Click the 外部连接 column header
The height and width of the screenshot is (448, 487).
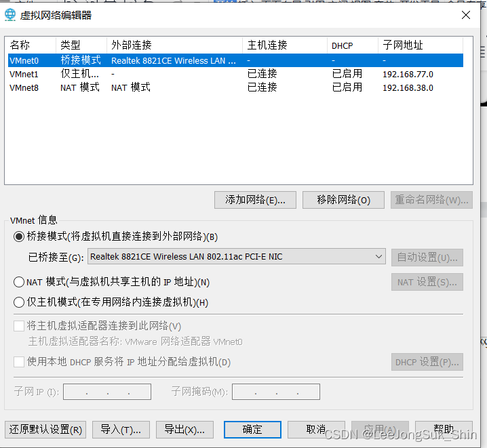click(x=174, y=45)
